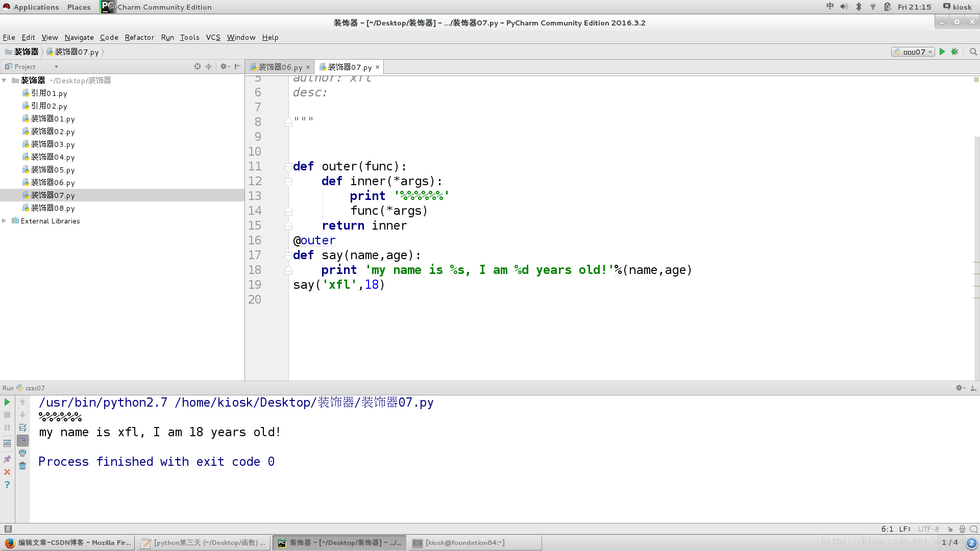Image resolution: width=980 pixels, height=551 pixels.
Task: Expand the External Libraries tree node
Action: [4, 221]
